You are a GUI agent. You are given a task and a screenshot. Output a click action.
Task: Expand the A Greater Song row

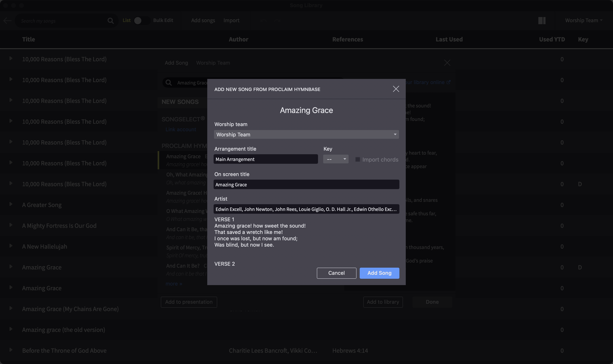[11, 204]
